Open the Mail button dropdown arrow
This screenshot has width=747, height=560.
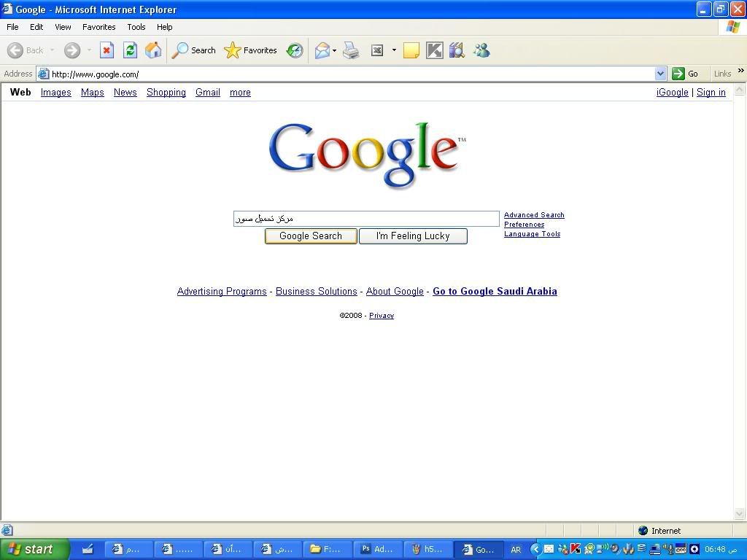(334, 50)
